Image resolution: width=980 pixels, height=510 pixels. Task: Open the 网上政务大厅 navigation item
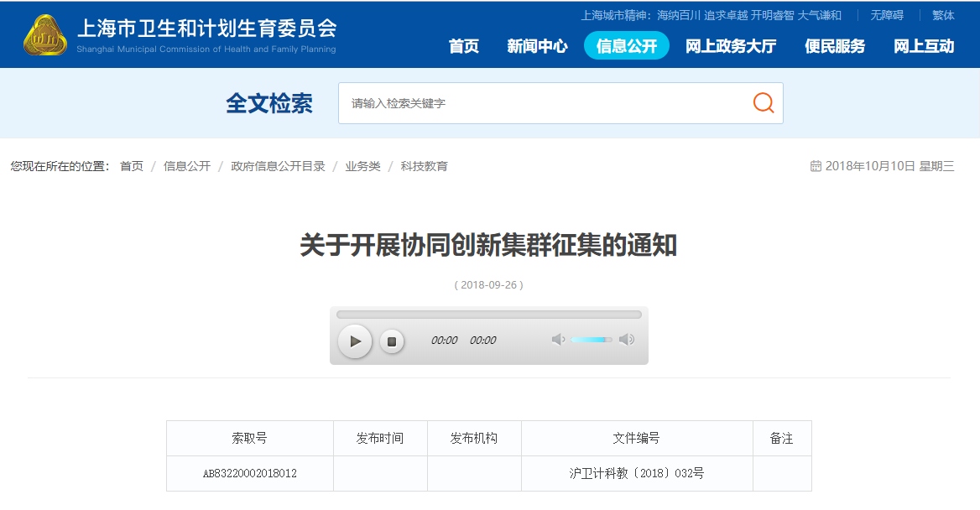pos(731,46)
